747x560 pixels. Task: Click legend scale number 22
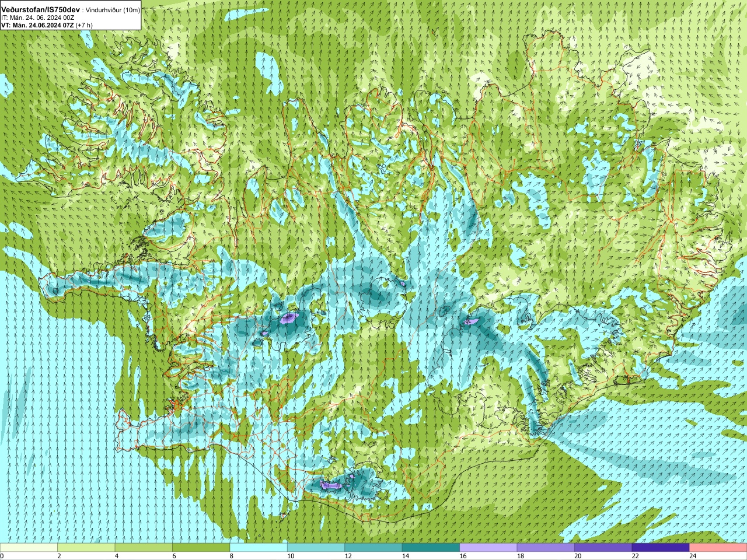click(x=636, y=556)
